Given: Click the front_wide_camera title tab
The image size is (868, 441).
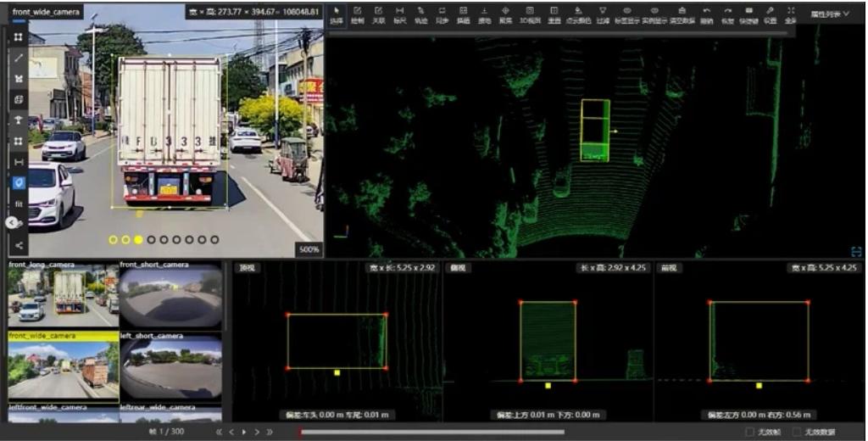Looking at the screenshot, I should pos(47,12).
